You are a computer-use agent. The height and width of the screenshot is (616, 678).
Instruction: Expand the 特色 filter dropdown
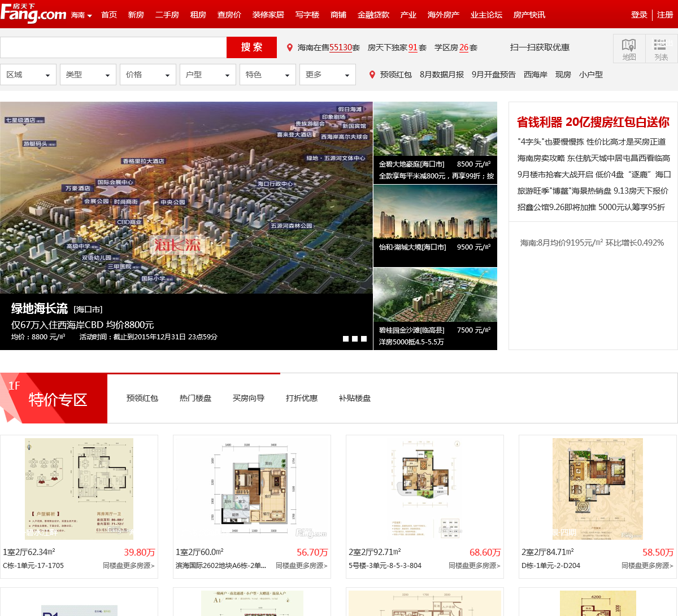(268, 75)
